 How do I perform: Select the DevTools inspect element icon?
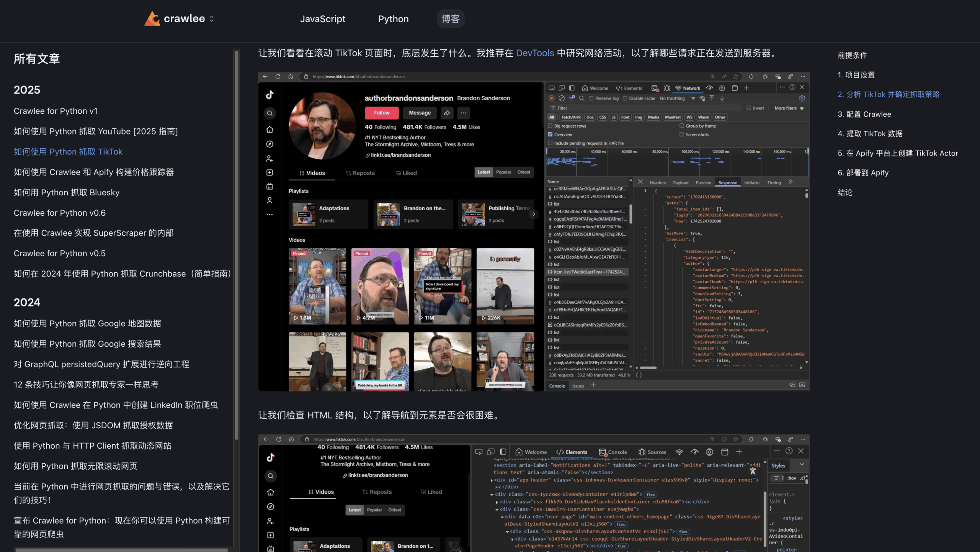click(552, 88)
